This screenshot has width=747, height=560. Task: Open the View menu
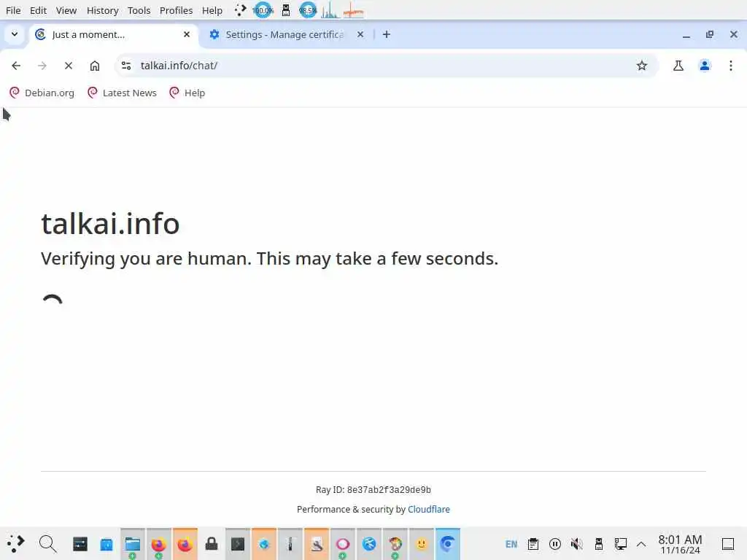66,10
